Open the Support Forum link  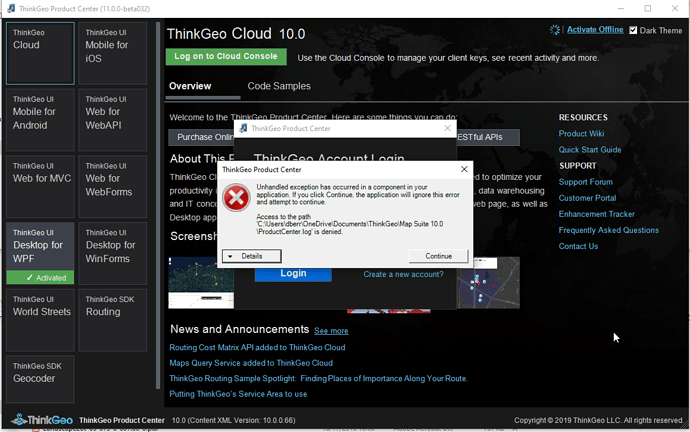pyautogui.click(x=585, y=182)
